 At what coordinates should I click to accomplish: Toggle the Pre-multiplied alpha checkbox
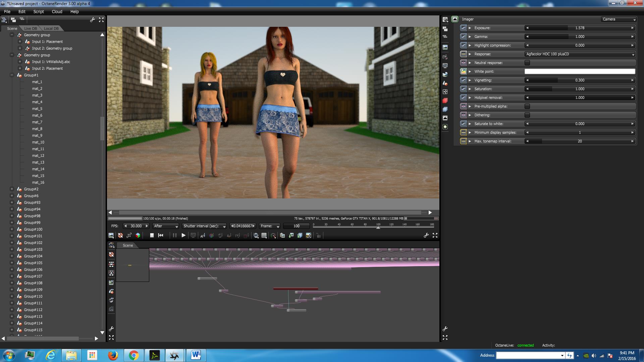pos(527,106)
